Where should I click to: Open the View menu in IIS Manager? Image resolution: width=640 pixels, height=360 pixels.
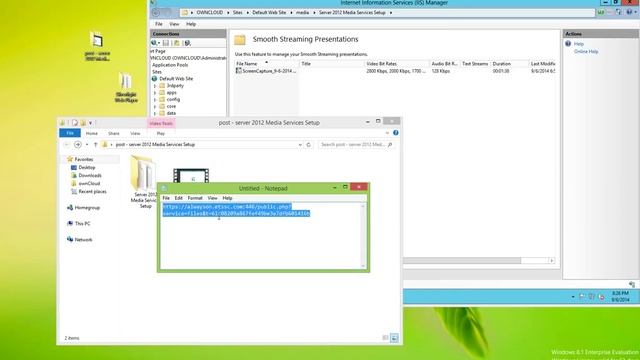[x=174, y=24]
